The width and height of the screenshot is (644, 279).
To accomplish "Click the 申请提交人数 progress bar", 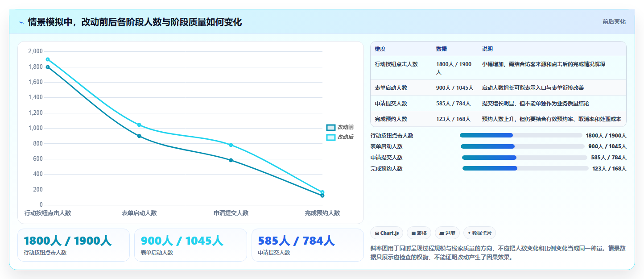I will coord(524,158).
